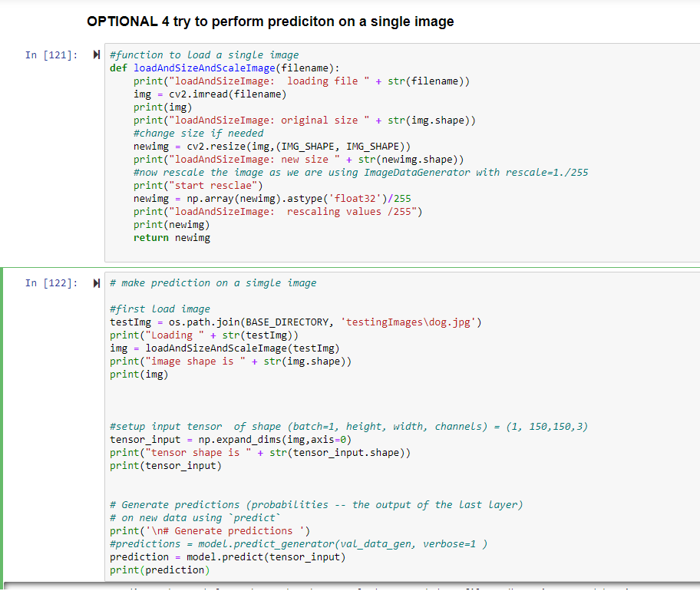
Task: Place cursor on final print(prediction) line
Action: (x=160, y=570)
